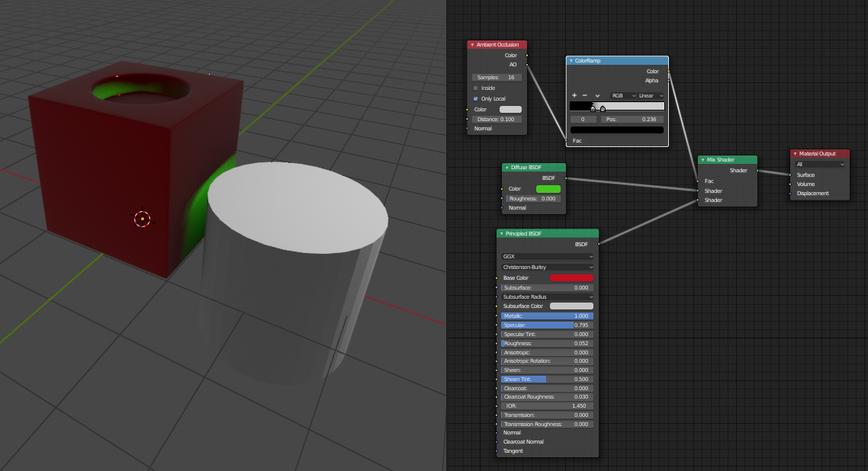Open the GGX distribution dropdown
The image size is (868, 471).
pos(547,257)
